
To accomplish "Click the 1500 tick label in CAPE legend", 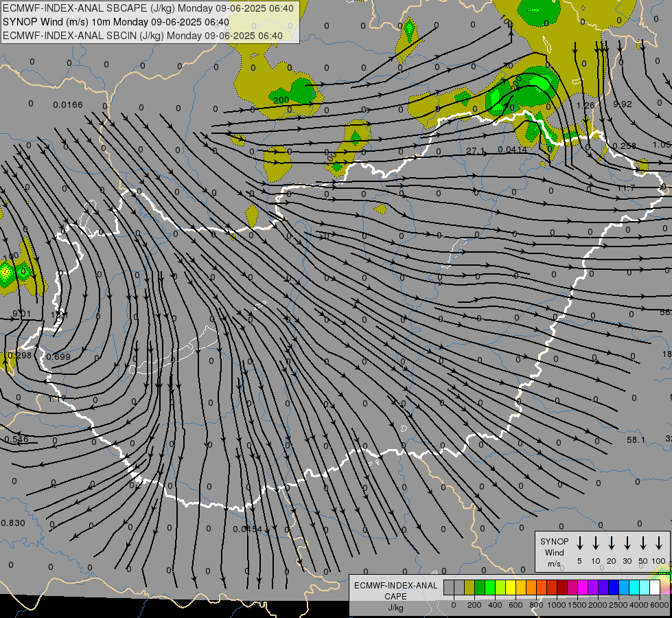I will (x=577, y=605).
